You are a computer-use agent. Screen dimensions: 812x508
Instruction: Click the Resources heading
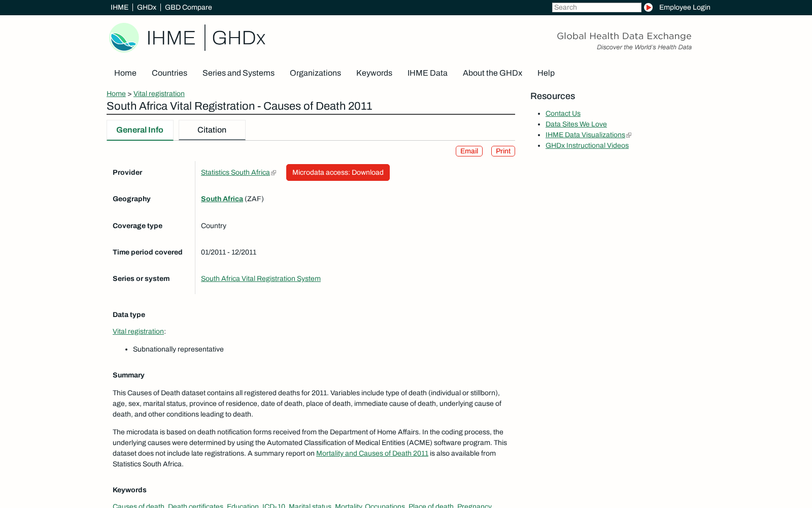(553, 97)
